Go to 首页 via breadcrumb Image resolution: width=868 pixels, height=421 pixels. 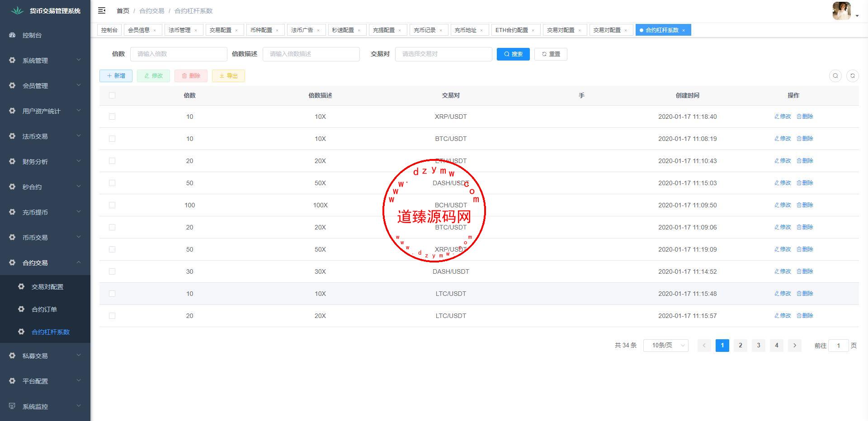click(x=123, y=11)
